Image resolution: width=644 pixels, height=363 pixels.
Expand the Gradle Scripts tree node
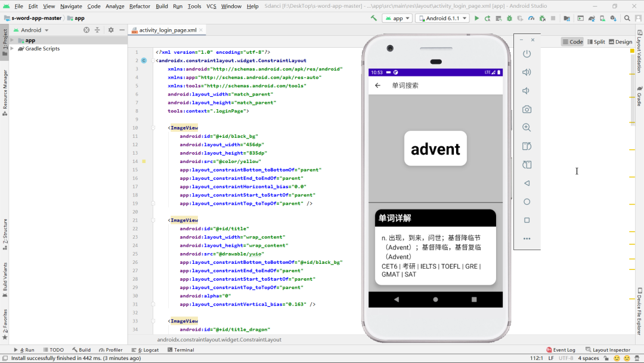tap(12, 48)
